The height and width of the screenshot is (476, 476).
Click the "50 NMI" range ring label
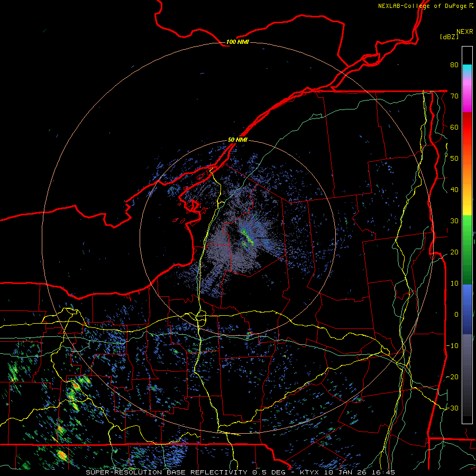237,140
